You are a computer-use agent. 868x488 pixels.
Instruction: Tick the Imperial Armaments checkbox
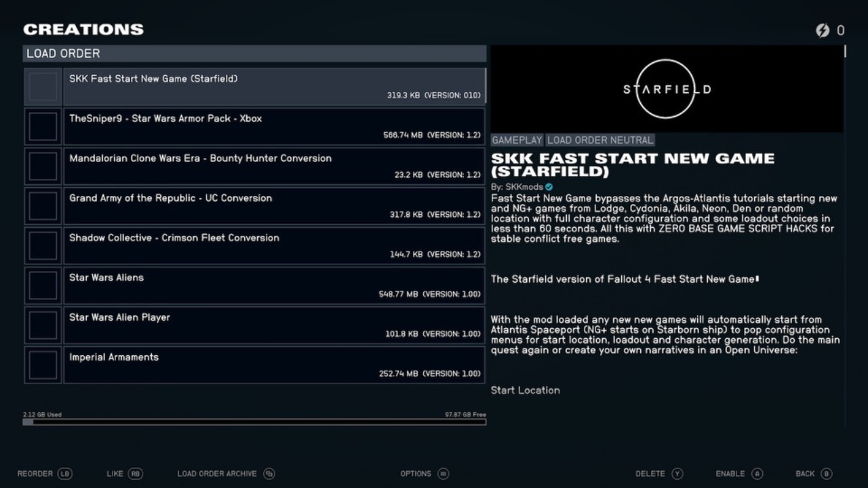pos(43,365)
